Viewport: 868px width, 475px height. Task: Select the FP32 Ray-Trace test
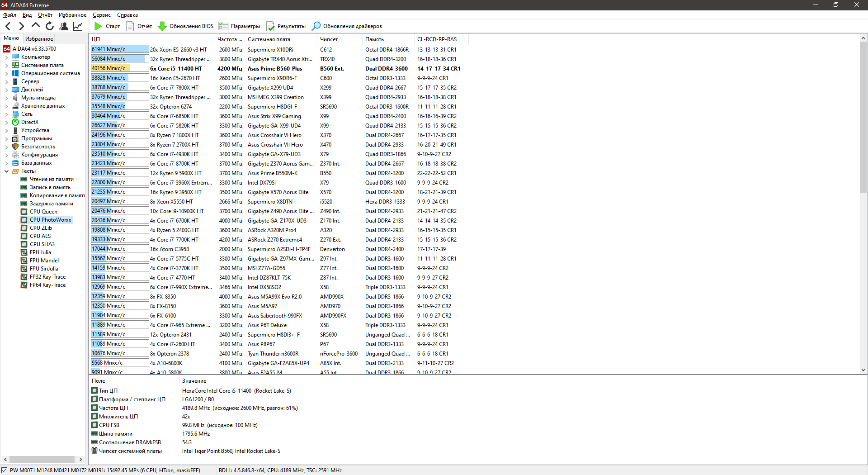(x=47, y=277)
